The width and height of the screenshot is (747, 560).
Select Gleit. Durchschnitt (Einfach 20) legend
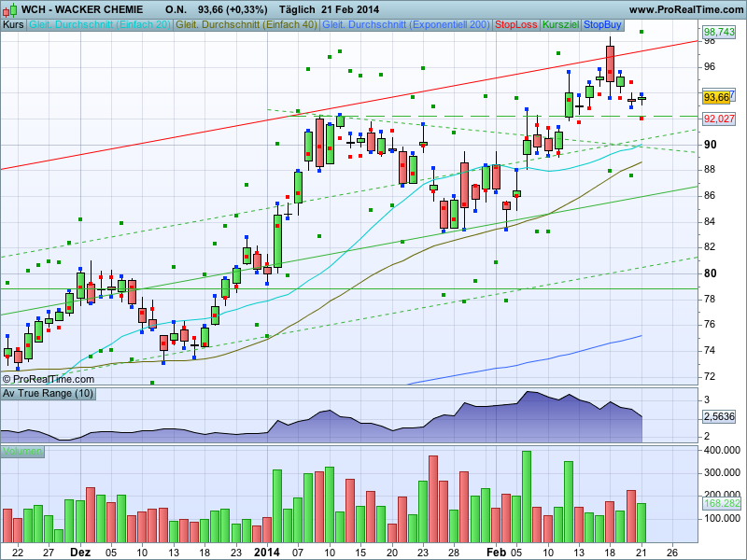[100, 25]
